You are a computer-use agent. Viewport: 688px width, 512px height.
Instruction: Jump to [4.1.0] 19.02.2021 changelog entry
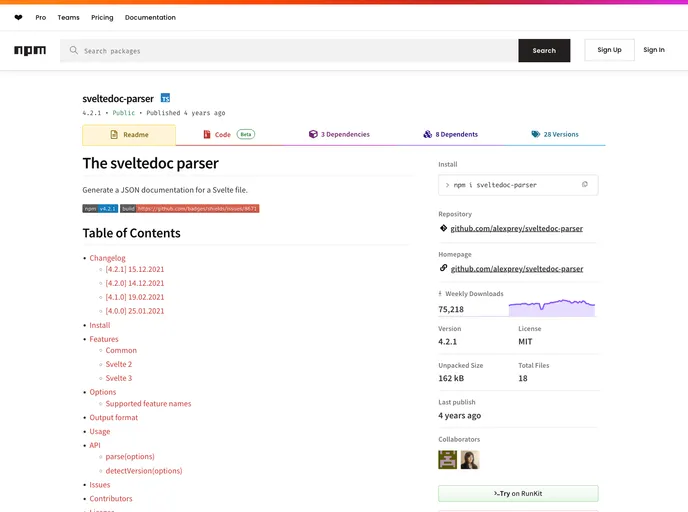[x=135, y=297]
